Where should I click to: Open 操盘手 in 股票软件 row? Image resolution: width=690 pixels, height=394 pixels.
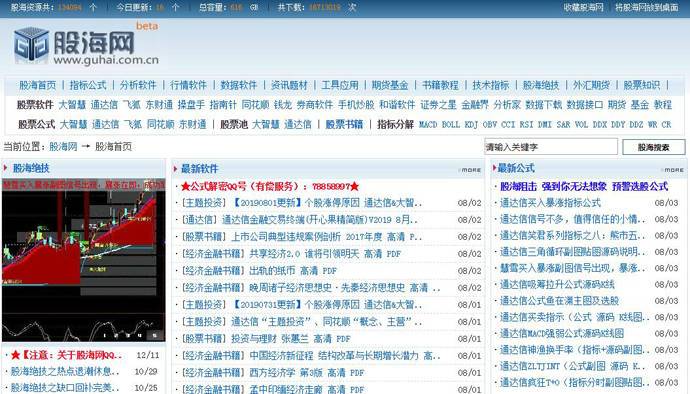pos(191,105)
